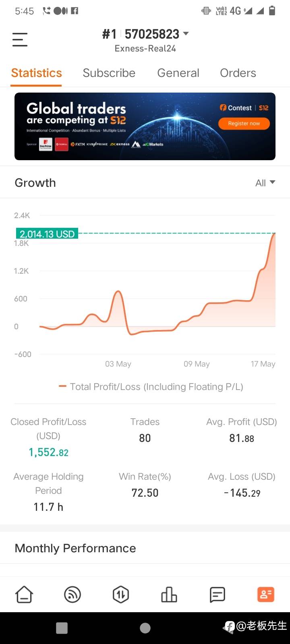Click the Register now button
Screen dimensions: 290x644
[x=244, y=124]
